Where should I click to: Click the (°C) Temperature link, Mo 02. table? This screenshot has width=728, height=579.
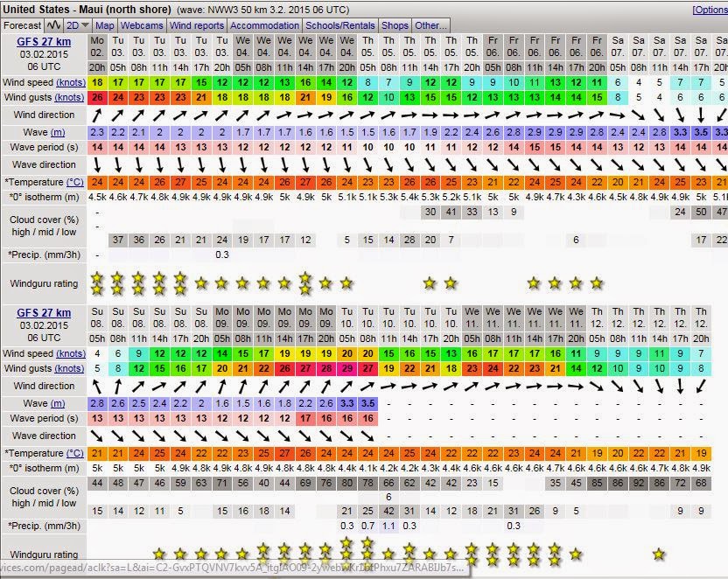pos(75,182)
